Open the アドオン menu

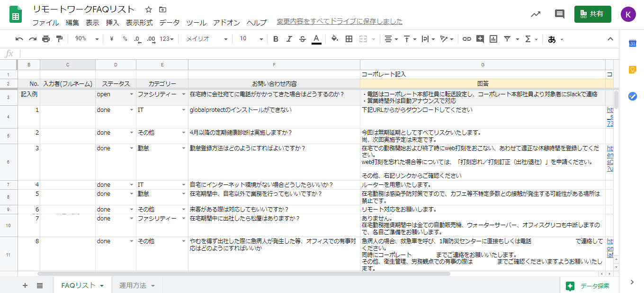coord(226,22)
